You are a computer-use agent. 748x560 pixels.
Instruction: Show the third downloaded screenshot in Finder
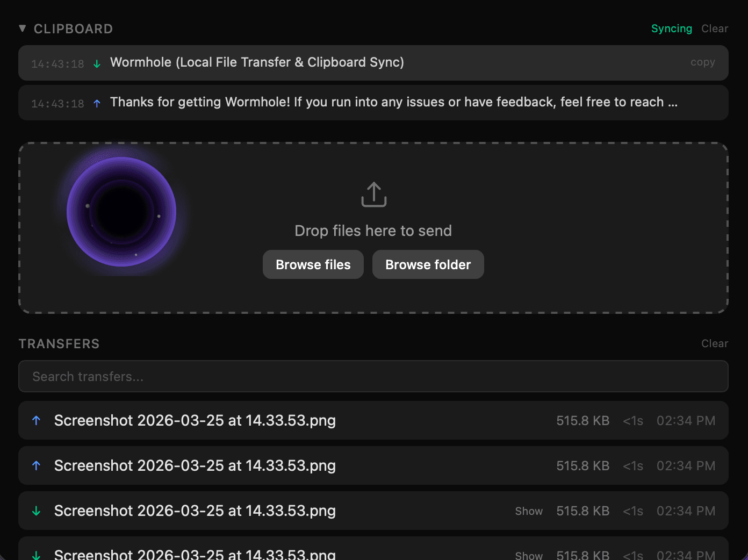(529, 511)
